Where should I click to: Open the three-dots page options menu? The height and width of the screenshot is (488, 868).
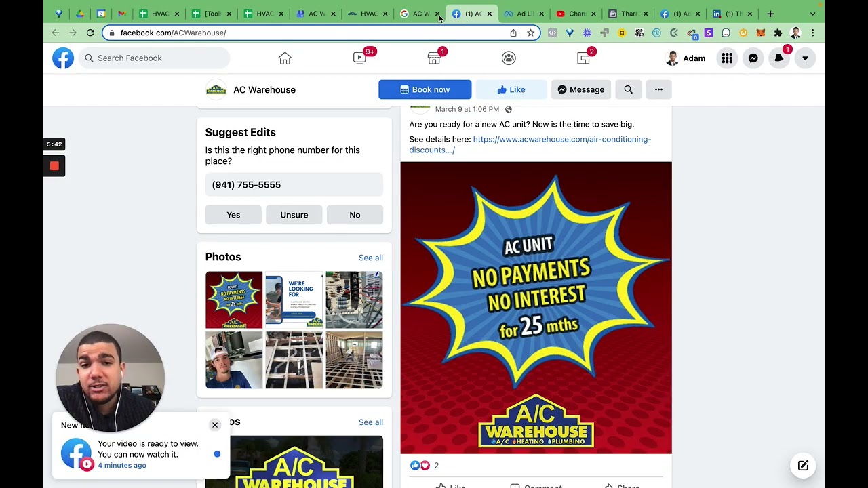[658, 89]
